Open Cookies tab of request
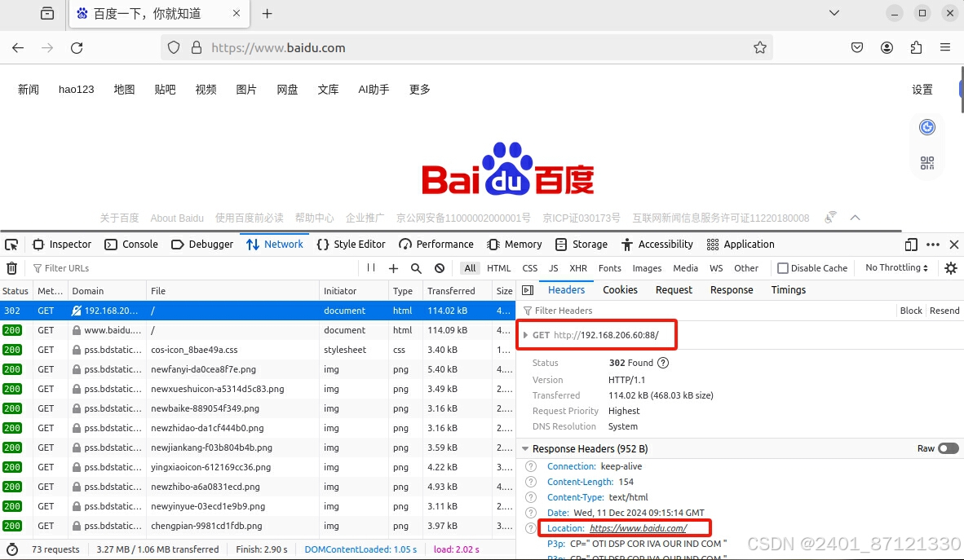The width and height of the screenshot is (964, 560). [x=620, y=290]
